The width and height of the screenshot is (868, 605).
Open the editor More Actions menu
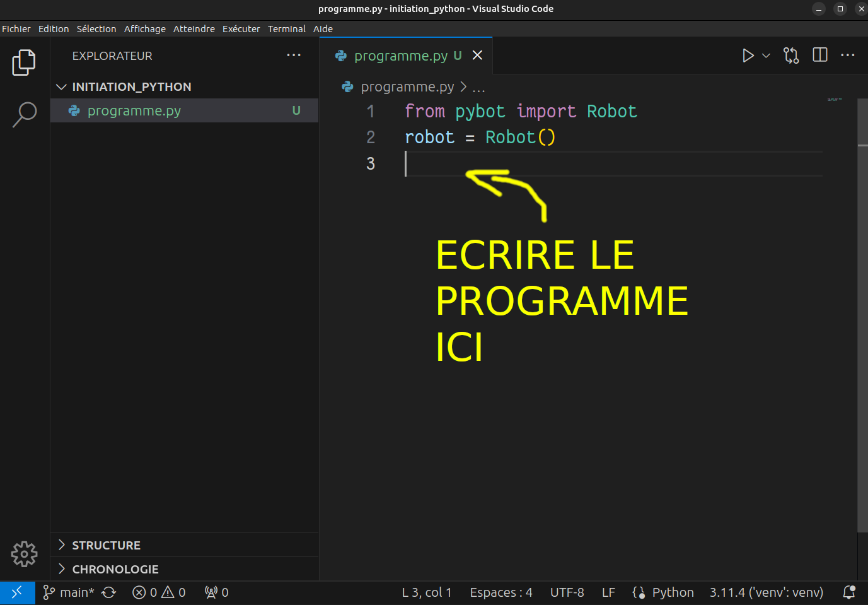848,55
